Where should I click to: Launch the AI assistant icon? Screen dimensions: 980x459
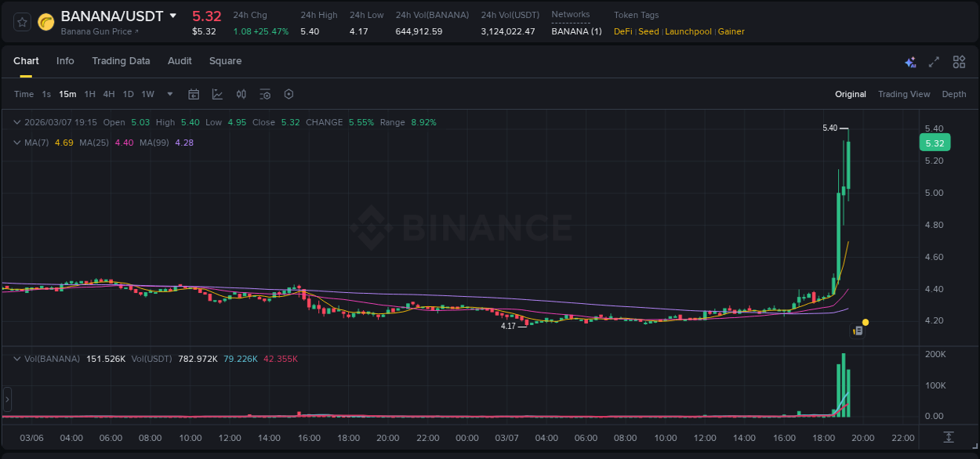point(909,61)
